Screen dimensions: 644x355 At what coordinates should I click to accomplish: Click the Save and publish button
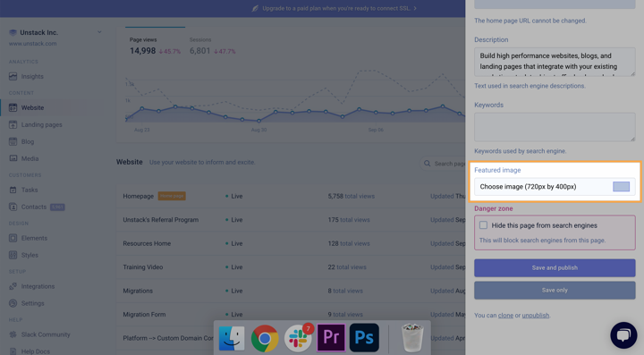tap(555, 267)
